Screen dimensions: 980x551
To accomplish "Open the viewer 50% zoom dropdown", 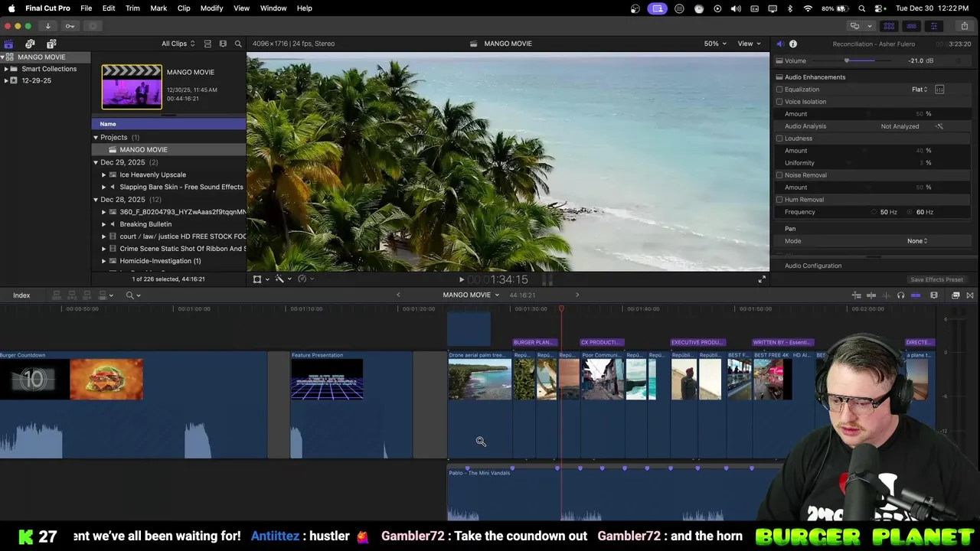I will (716, 44).
